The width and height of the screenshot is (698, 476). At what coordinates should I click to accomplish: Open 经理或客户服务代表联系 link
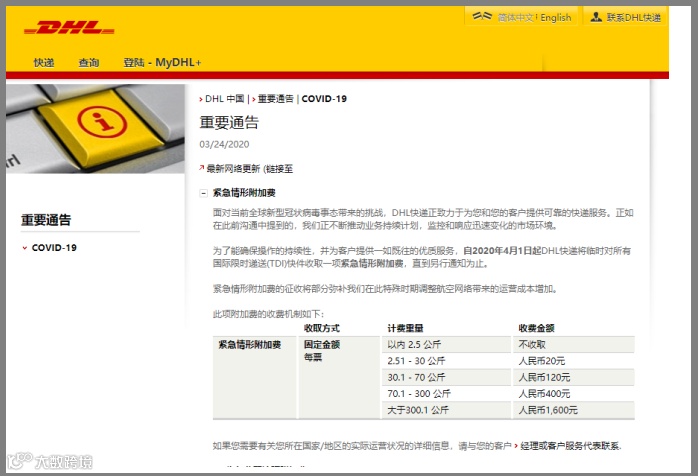tap(570, 446)
